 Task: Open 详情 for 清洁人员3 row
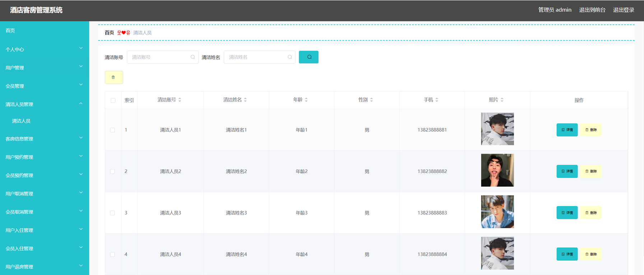coord(567,213)
